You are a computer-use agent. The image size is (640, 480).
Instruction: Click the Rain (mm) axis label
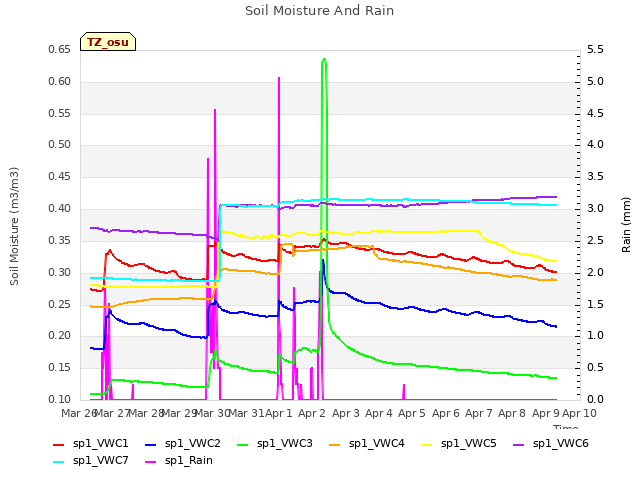(x=626, y=225)
